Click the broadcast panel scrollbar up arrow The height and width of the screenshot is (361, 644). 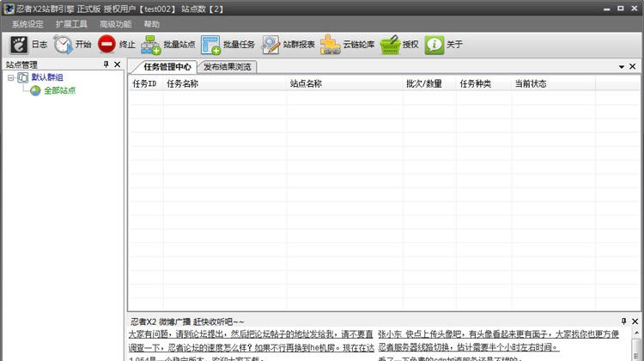(x=636, y=333)
